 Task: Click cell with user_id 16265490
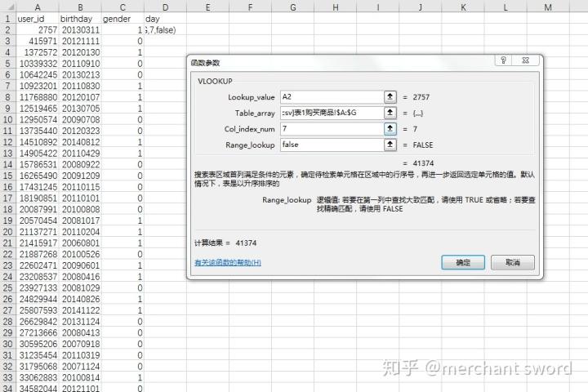coord(38,176)
